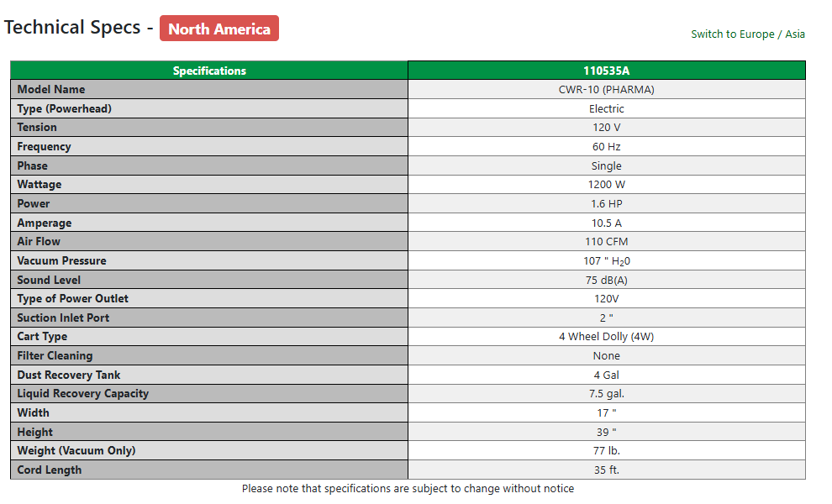This screenshot has height=504, width=832.
Task: Click the 1.6 HP value
Action: (x=607, y=203)
